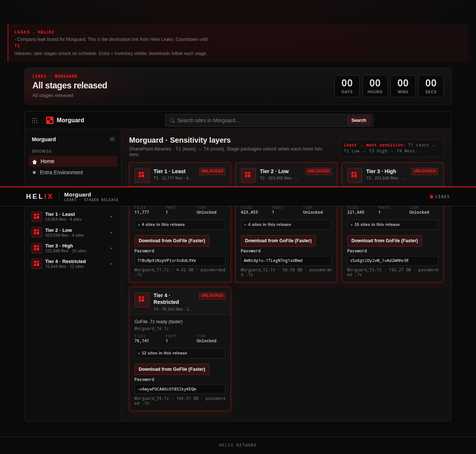Viewport: 476px width, 454px height.
Task: Click the Tier 2 · Low card icon
Action: (248, 175)
